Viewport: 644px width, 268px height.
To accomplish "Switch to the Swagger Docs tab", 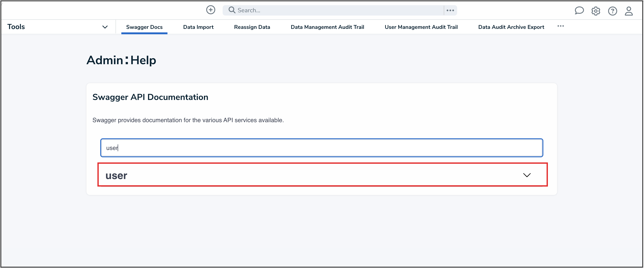I will point(144,27).
